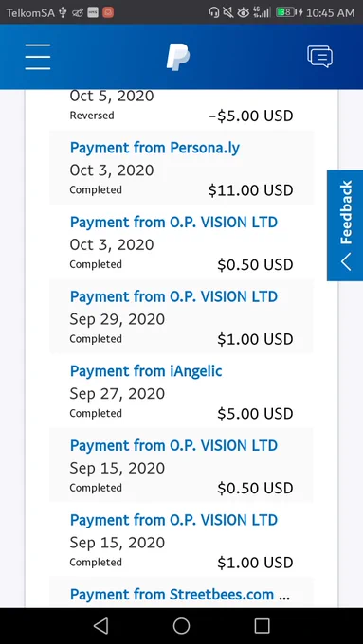This screenshot has width=363, height=644.
Task: Tap the Android recent apps square
Action: pyautogui.click(x=262, y=625)
